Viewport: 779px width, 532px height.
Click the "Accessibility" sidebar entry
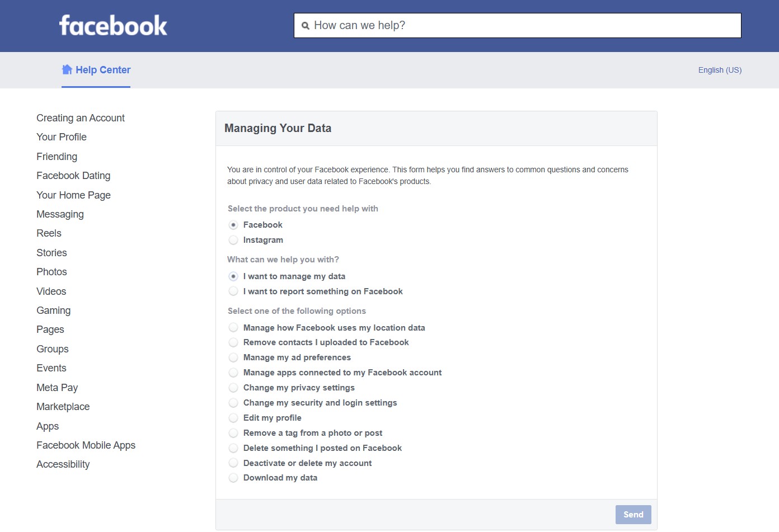pos(63,464)
